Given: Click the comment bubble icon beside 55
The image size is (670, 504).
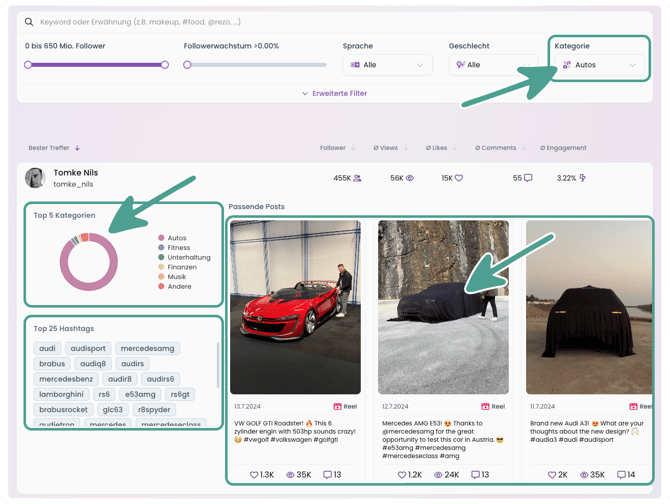Looking at the screenshot, I should point(528,178).
